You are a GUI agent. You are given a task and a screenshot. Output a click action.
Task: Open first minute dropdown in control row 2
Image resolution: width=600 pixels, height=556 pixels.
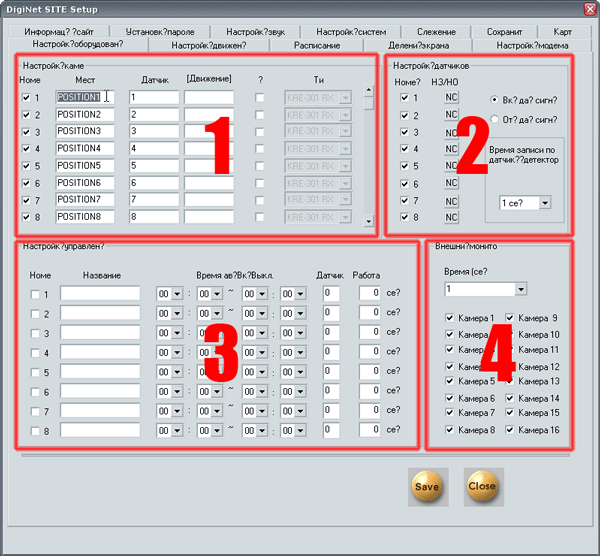click(217, 313)
